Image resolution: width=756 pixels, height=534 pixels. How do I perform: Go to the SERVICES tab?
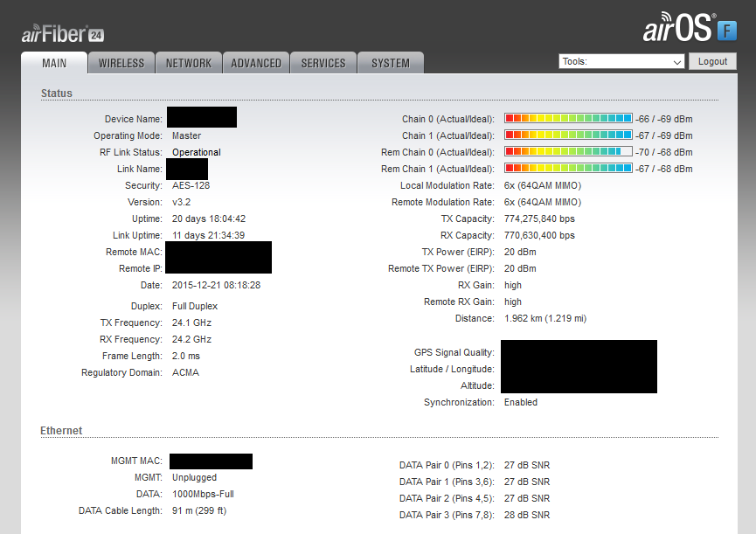pos(323,63)
